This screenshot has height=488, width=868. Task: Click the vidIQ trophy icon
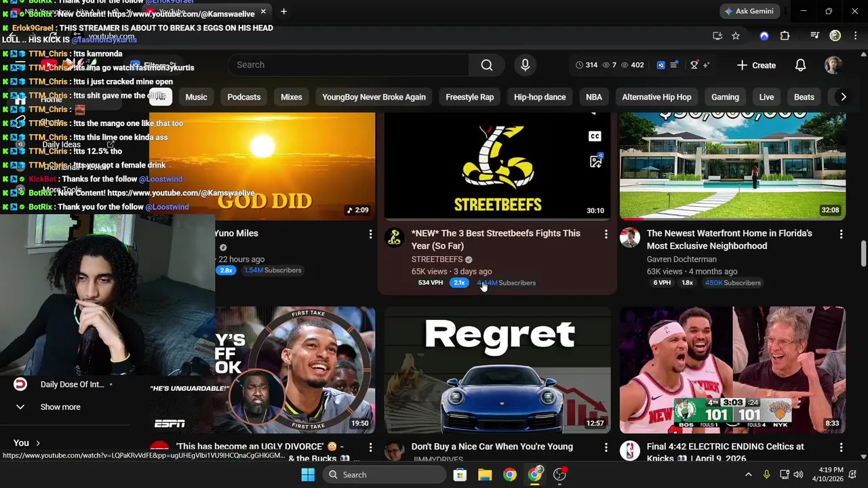click(694, 65)
